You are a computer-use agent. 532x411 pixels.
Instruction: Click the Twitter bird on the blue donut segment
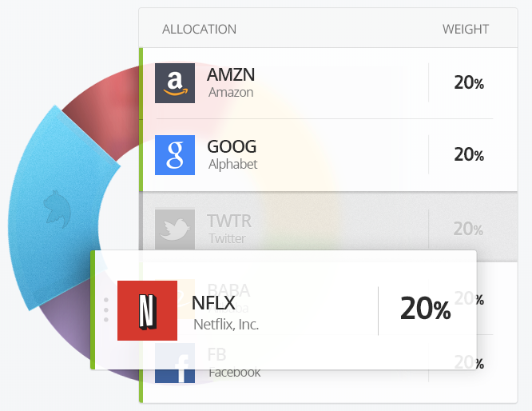[x=57, y=209]
